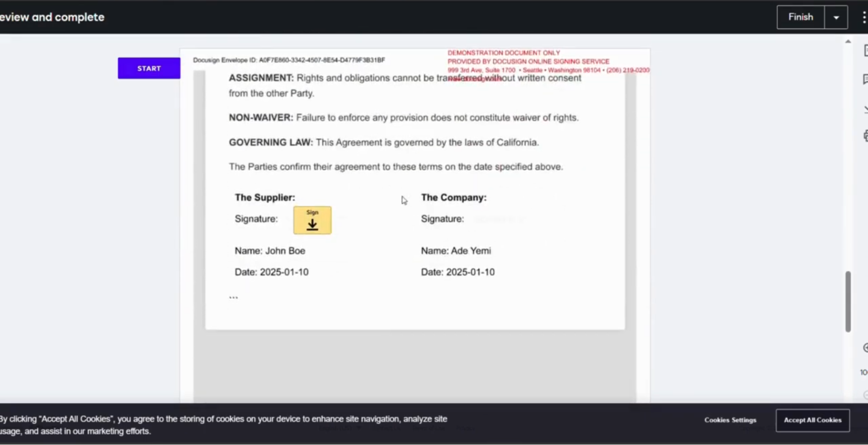Open Cookies Settings
This screenshot has height=445, width=868.
[x=730, y=420]
